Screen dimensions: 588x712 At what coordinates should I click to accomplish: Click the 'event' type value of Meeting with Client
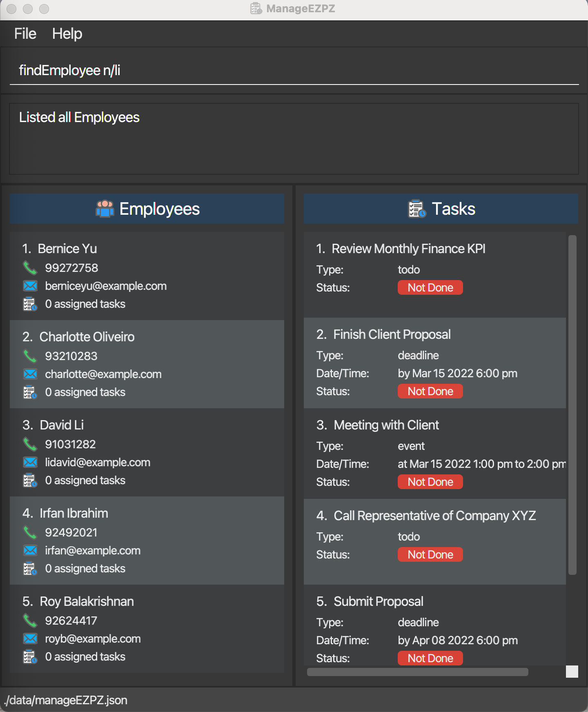[411, 446]
